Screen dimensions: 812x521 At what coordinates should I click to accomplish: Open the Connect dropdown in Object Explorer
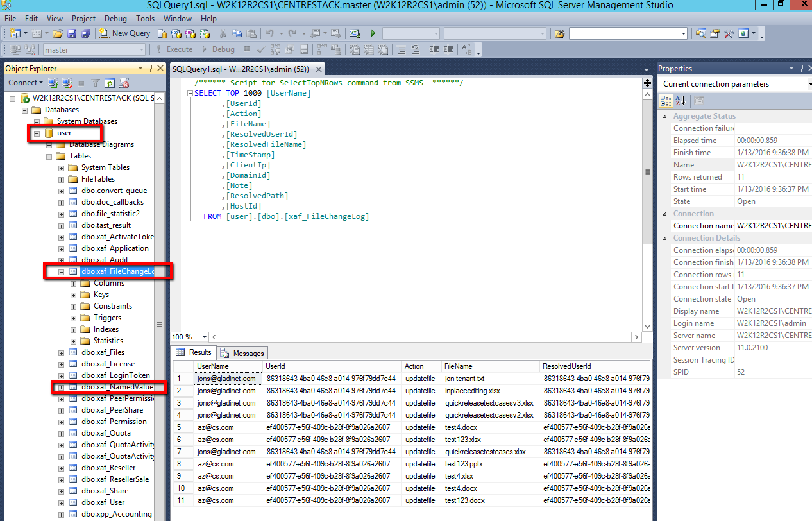coord(26,83)
